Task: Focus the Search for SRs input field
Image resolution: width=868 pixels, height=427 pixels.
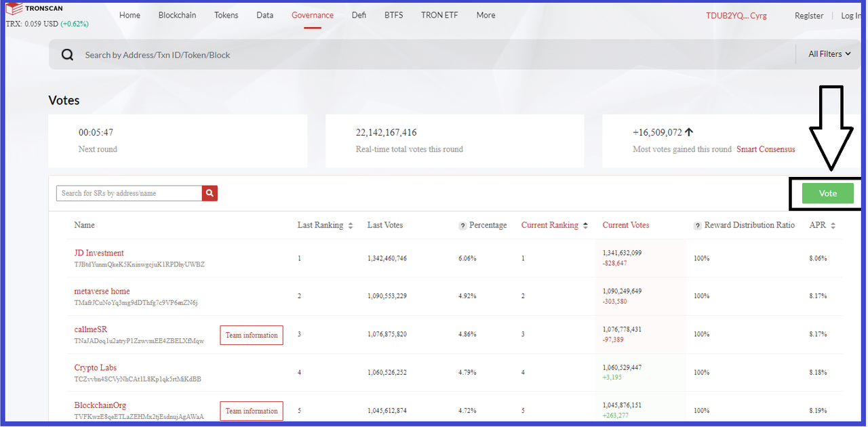Action: (x=129, y=193)
